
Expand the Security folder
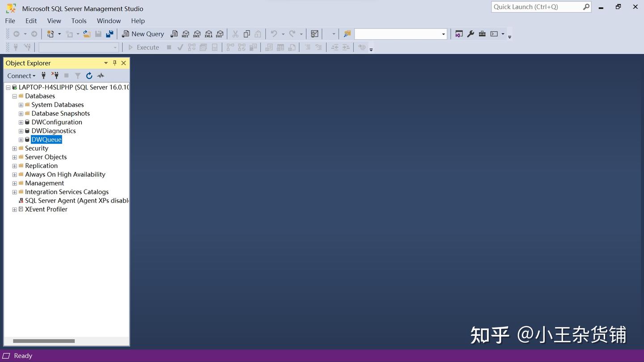[14, 148]
